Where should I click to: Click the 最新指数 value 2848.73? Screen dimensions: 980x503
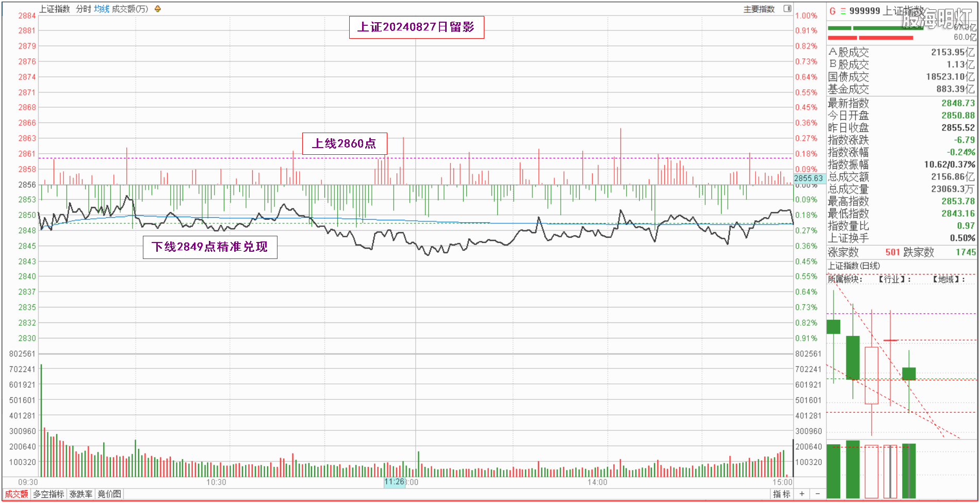click(958, 103)
